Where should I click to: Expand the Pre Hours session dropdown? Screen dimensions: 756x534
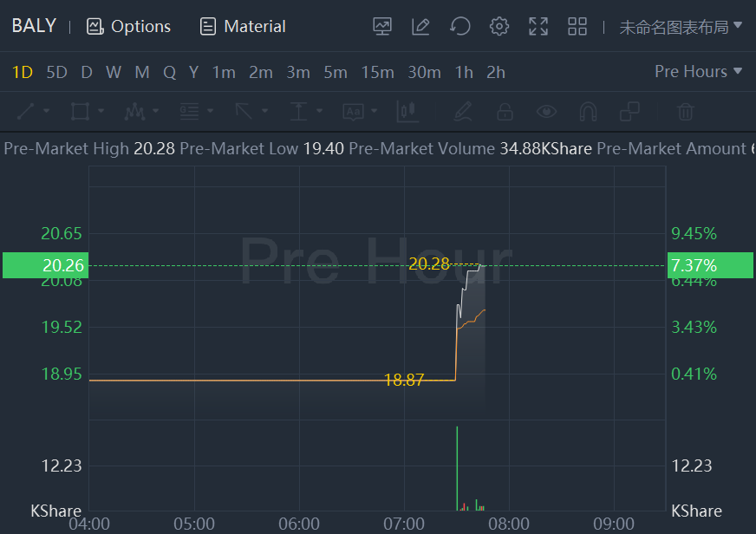(699, 71)
